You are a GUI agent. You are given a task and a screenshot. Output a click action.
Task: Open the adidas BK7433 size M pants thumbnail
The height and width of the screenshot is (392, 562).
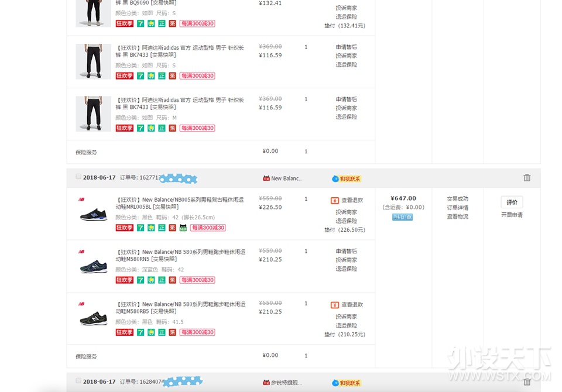tap(93, 114)
